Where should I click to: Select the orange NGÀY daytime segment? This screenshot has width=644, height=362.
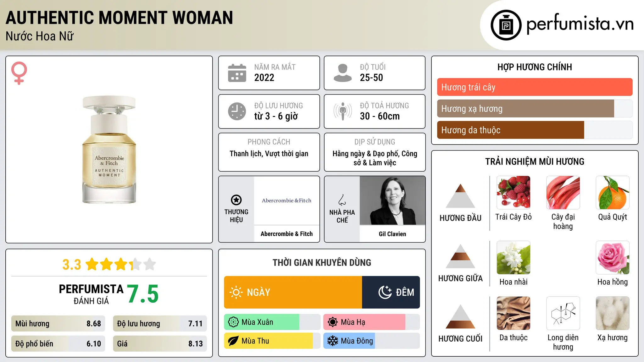[293, 292]
